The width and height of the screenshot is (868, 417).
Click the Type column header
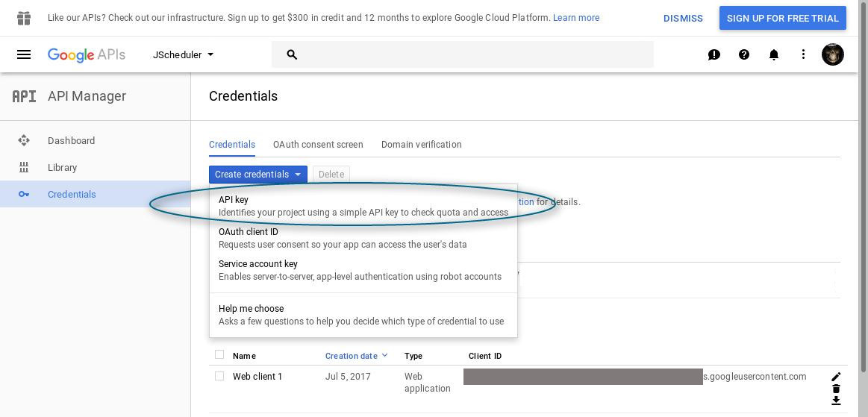click(413, 356)
